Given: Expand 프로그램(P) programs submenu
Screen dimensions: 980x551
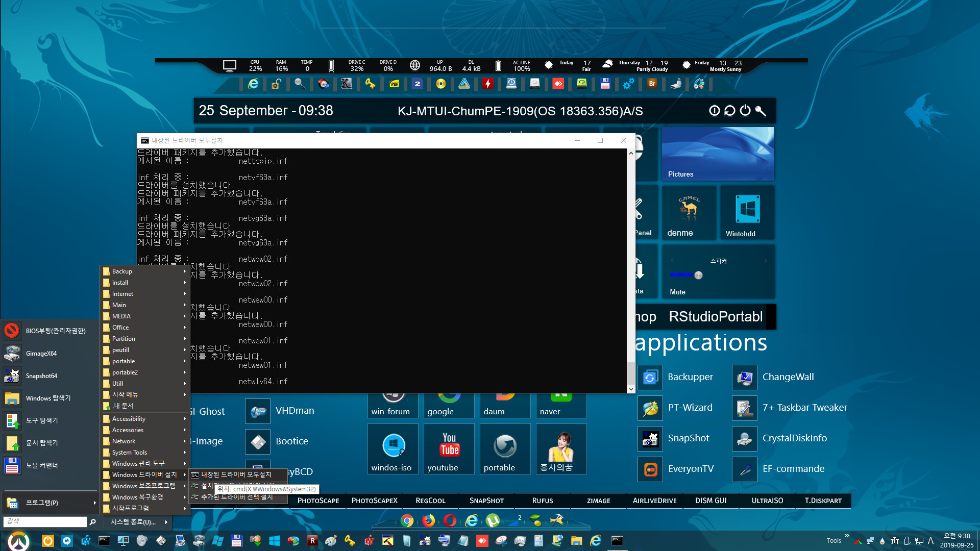Looking at the screenshot, I should click(50, 503).
